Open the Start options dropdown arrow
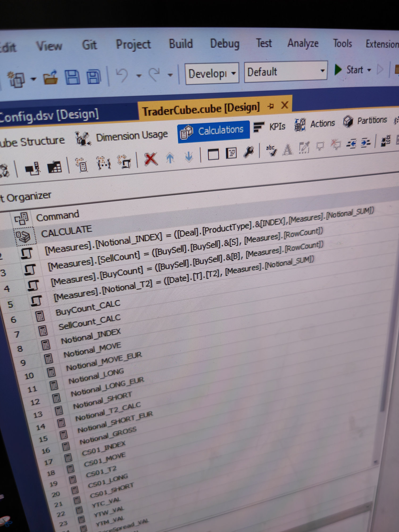This screenshot has width=399, height=532. pyautogui.click(x=369, y=70)
